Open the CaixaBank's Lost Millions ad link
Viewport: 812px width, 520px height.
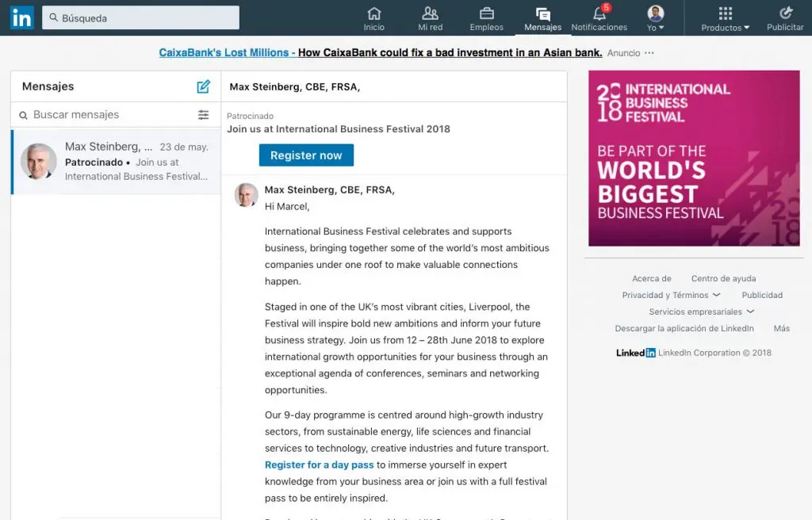point(381,53)
